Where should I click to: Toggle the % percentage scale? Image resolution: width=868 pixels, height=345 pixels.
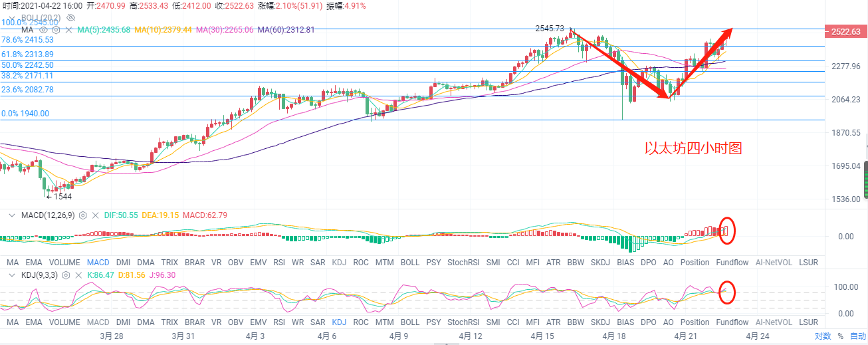coord(840,336)
